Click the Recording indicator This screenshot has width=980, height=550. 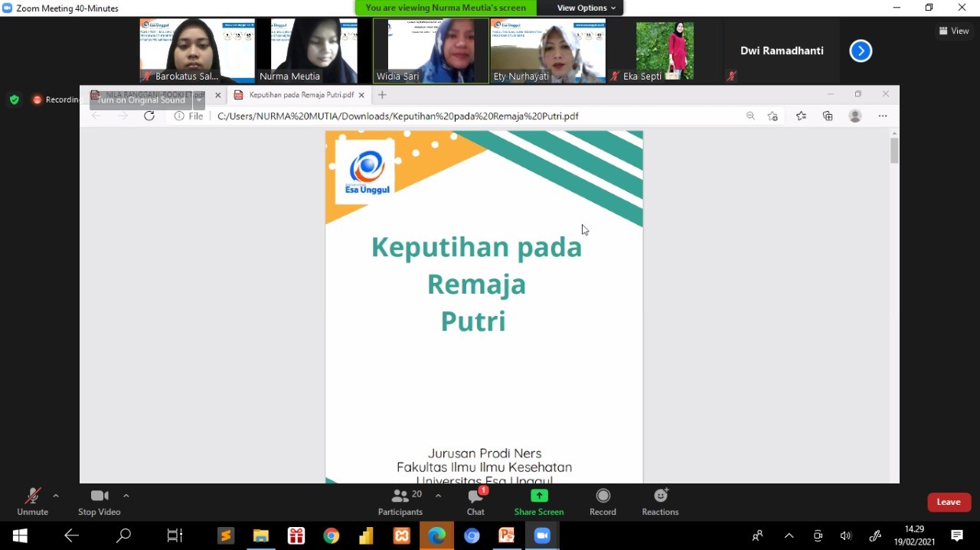(x=56, y=99)
